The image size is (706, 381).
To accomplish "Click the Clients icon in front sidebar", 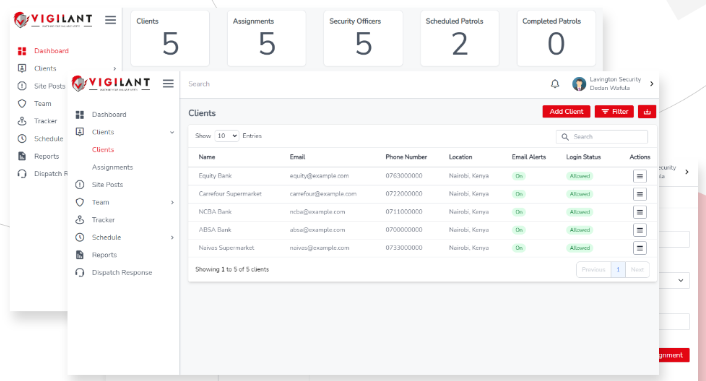I will 80,132.
